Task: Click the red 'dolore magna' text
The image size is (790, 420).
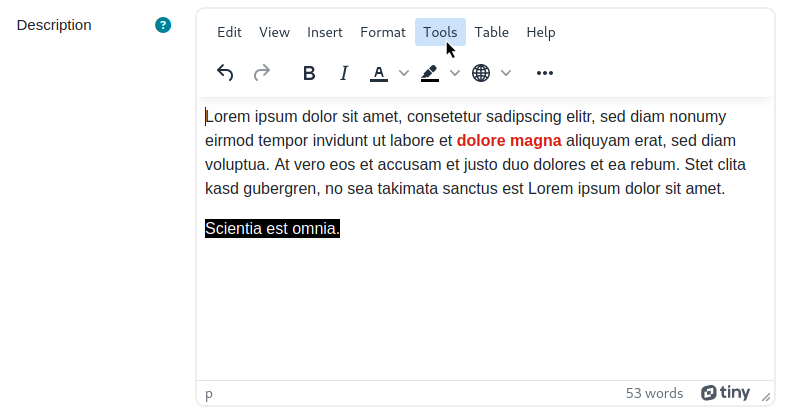Action: coord(509,141)
